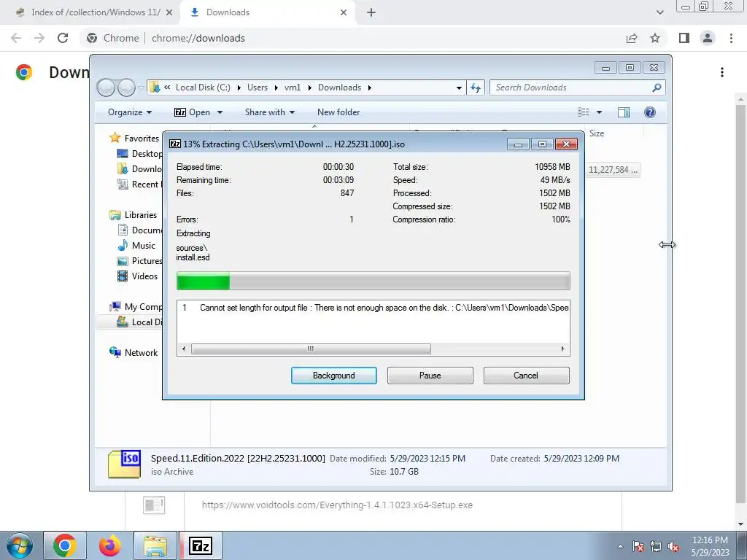This screenshot has width=747, height=560.
Task: Bookmark this page with star icon
Action: (x=655, y=38)
